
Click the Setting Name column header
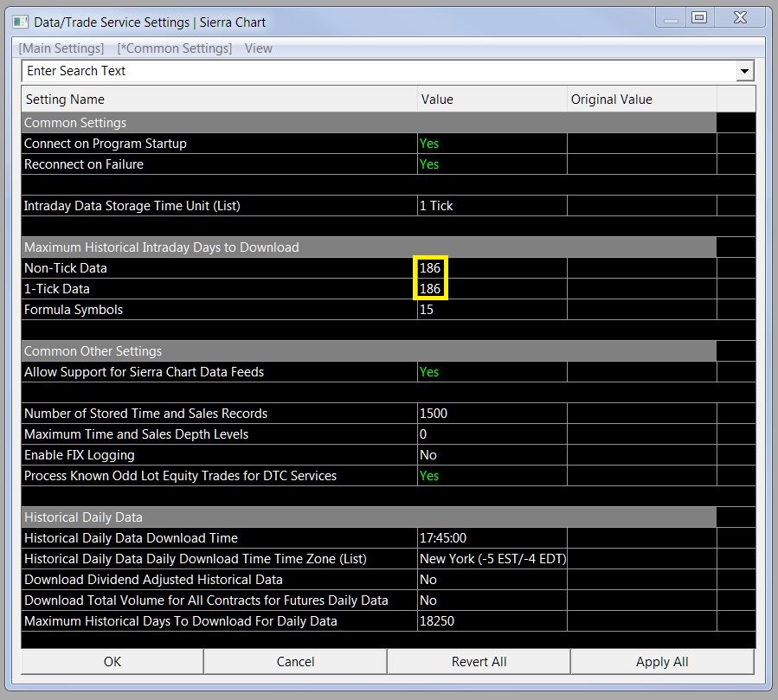[x=219, y=100]
